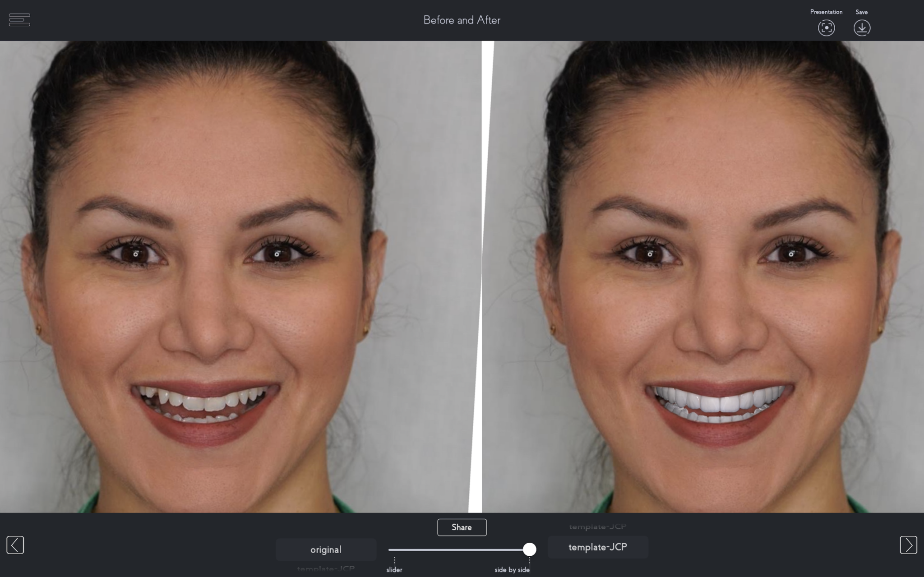Click the comparison slider handle
This screenshot has width=924, height=577.
click(x=530, y=550)
